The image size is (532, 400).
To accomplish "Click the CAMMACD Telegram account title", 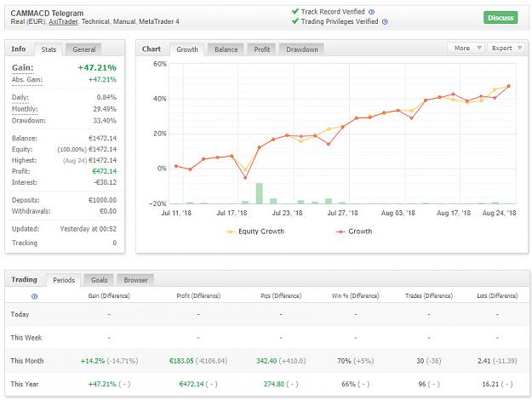I will coord(47,14).
